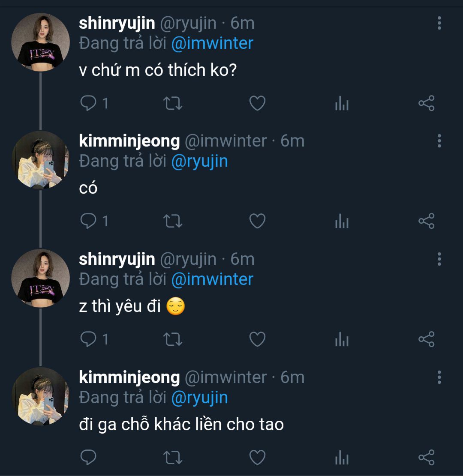Share kimminjeong's "có" reply
Viewport: 463px width, 476px height.
(x=426, y=221)
